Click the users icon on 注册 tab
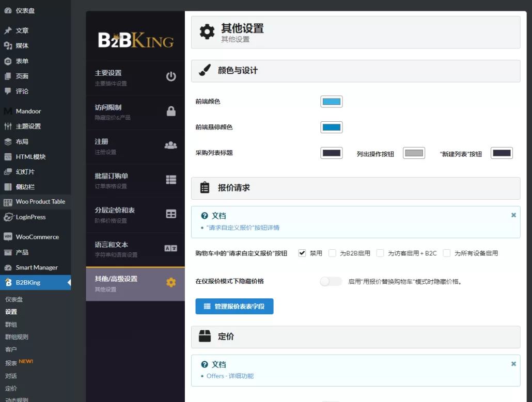This screenshot has height=402, width=532. pyautogui.click(x=170, y=145)
